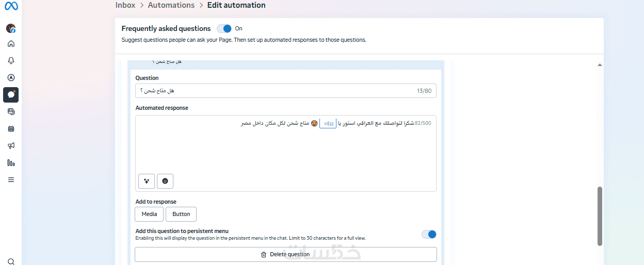Screen dimensions: 644x265
Task: Turn off Frequently asked questions toggle
Action: click(x=224, y=29)
